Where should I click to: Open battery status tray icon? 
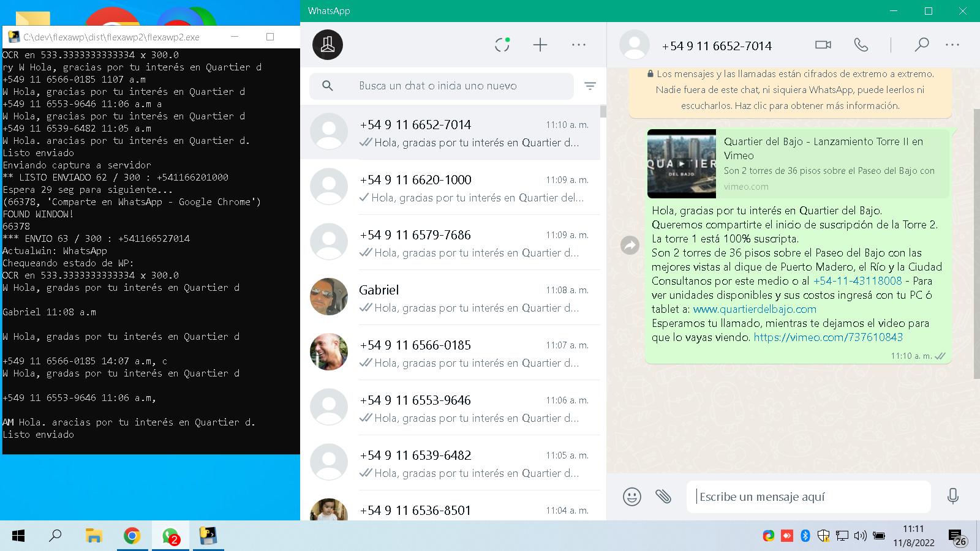[879, 536]
